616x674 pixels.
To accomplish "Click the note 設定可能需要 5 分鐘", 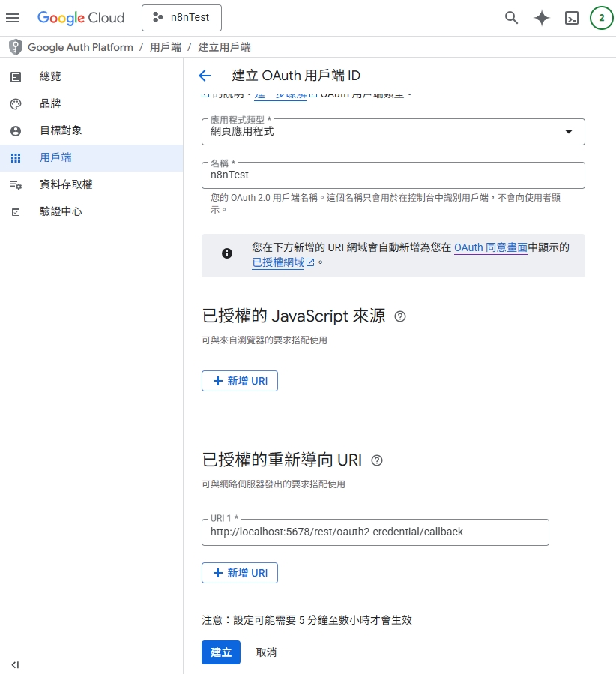I will pos(307,620).
